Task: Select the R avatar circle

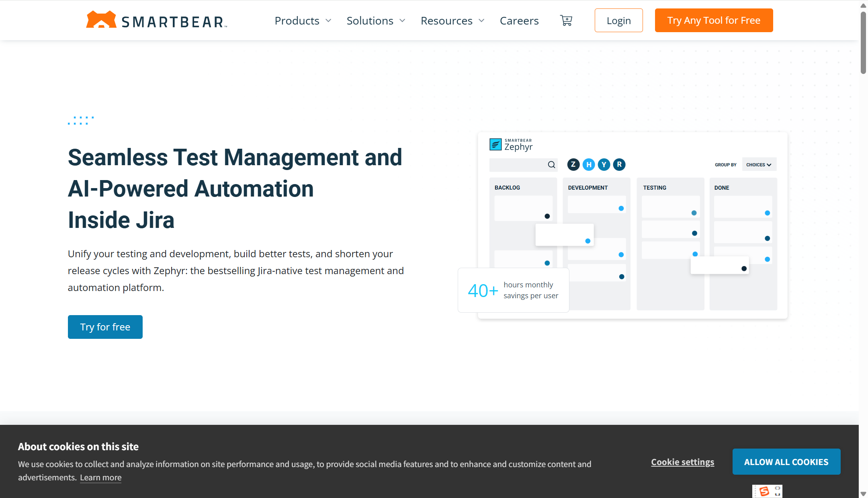Action: 619,164
